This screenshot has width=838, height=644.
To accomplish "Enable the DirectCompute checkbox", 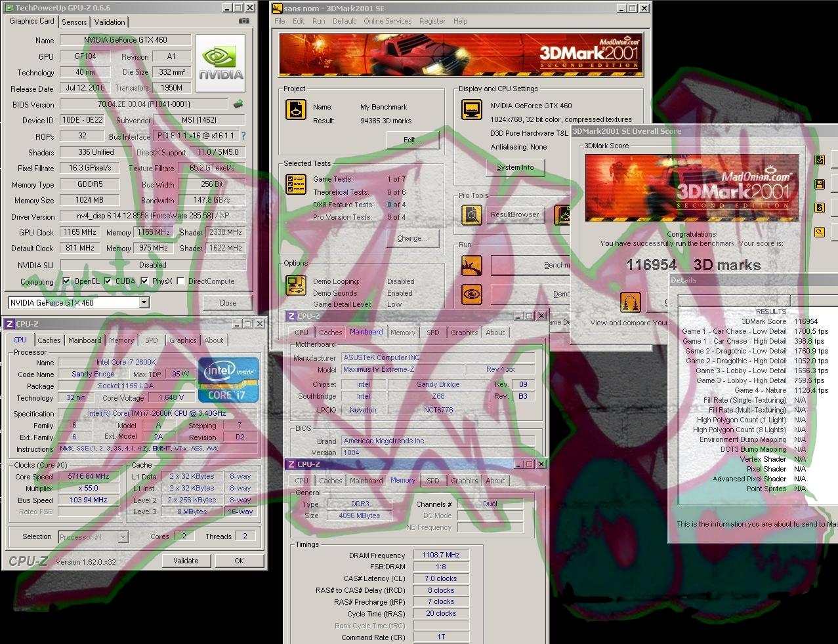I will point(180,281).
